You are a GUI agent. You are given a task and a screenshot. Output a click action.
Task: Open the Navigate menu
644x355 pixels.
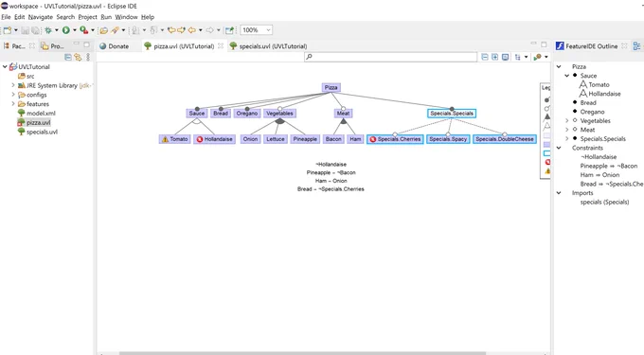(x=40, y=17)
